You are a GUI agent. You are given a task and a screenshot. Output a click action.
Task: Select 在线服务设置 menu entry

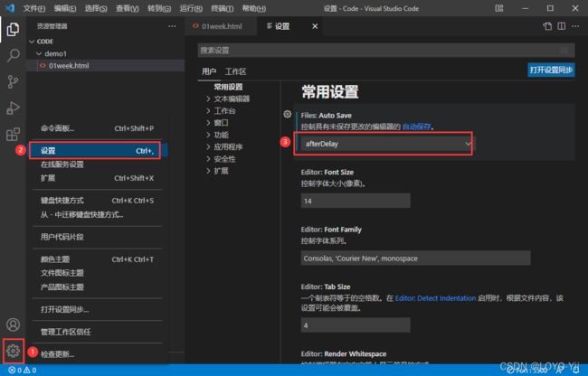point(97,164)
